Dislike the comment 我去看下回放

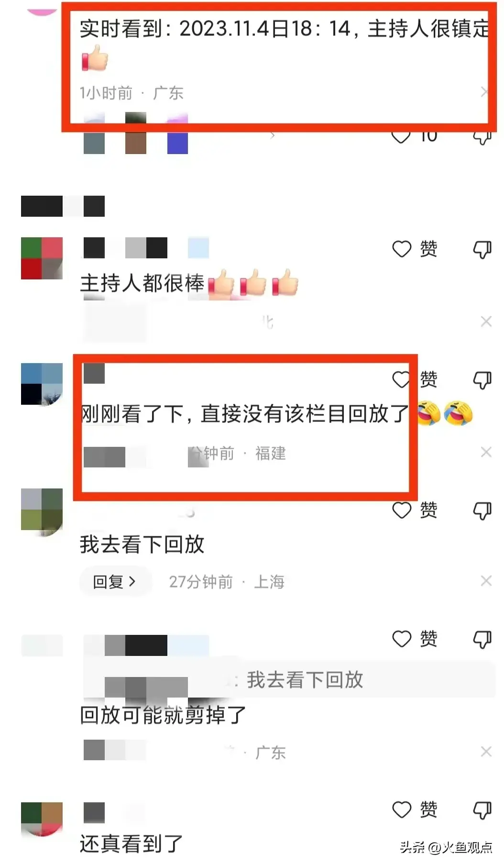pos(482,511)
